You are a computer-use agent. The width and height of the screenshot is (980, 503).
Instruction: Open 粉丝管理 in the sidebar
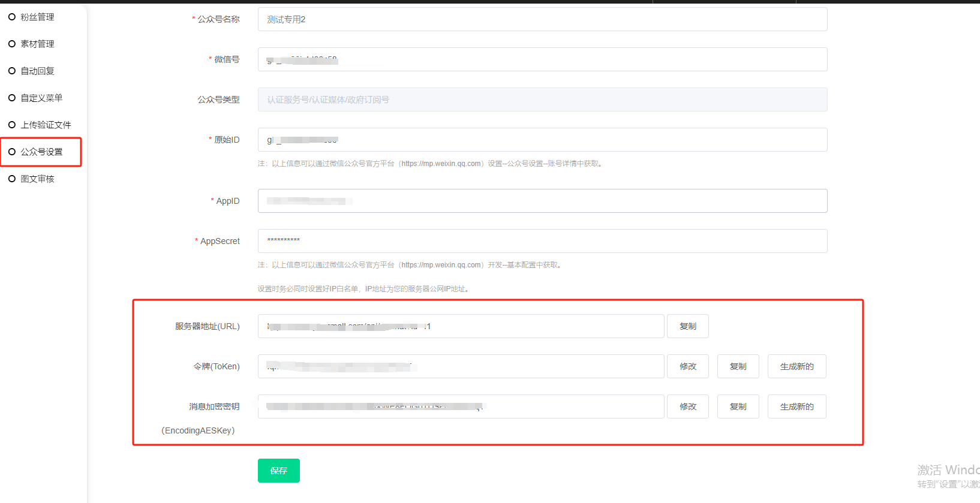(x=37, y=17)
